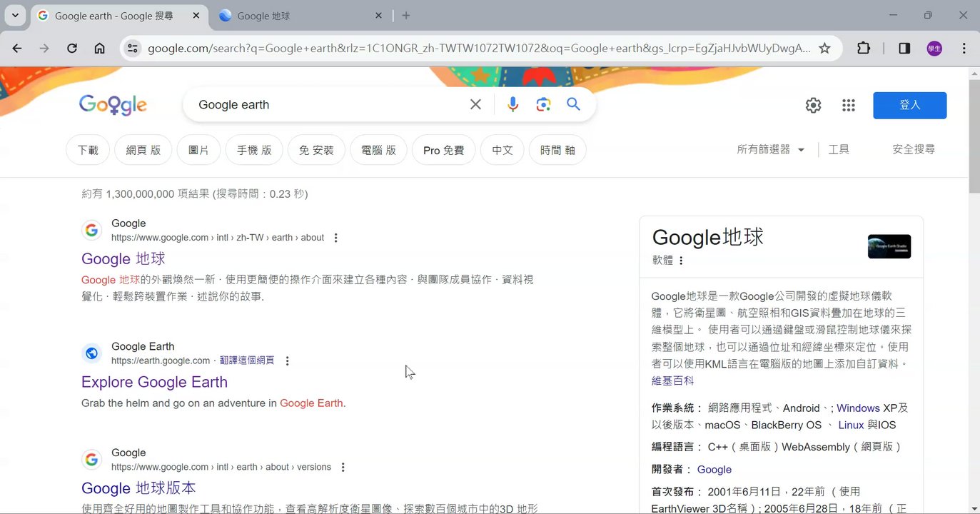Click the blue 登入 sign-in button
This screenshot has width=980, height=514.
(910, 106)
